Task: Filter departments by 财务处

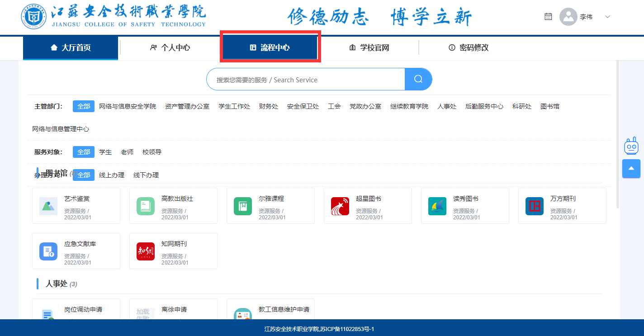Action: click(x=269, y=106)
